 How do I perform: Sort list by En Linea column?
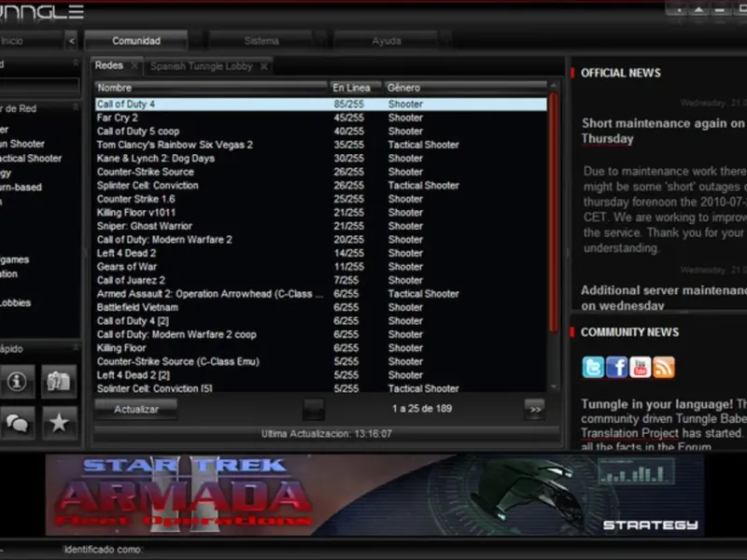tap(356, 88)
